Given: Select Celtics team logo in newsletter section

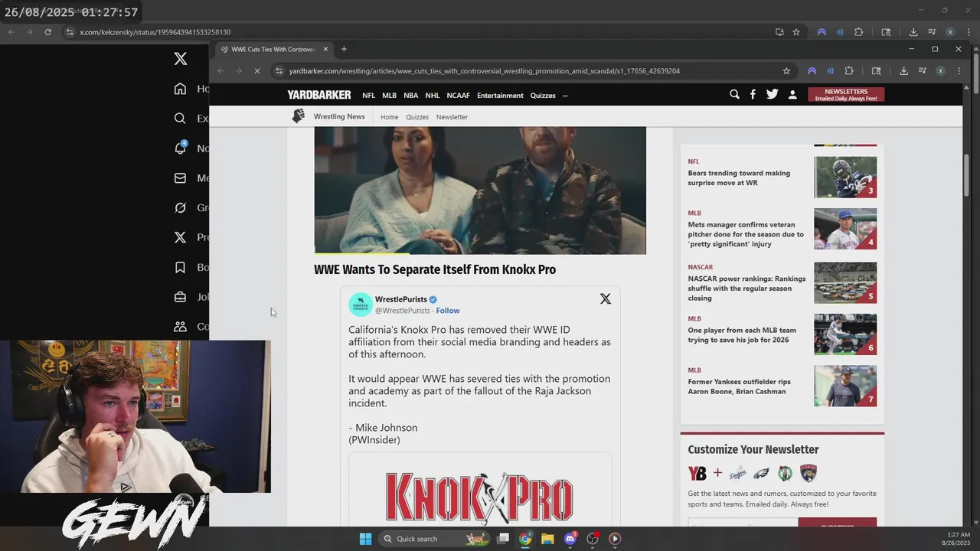Looking at the screenshot, I should (x=785, y=473).
